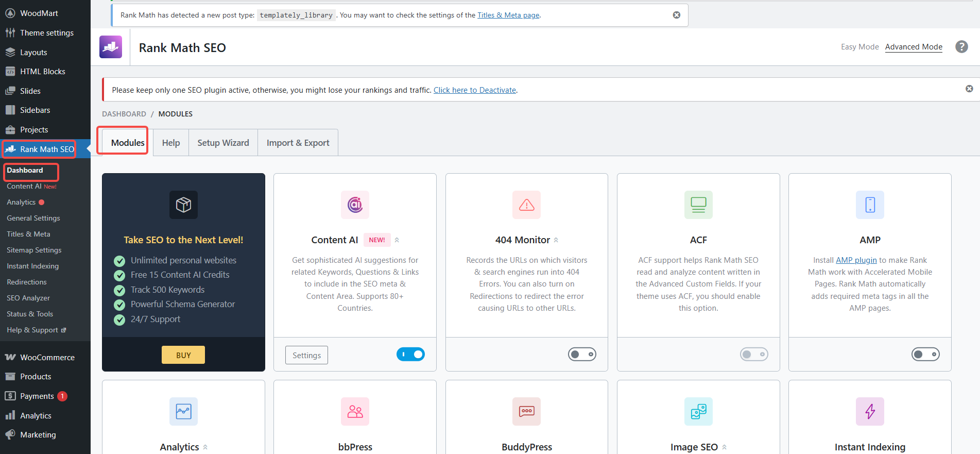Open Rank Math Analytics submenu item

coord(21,202)
